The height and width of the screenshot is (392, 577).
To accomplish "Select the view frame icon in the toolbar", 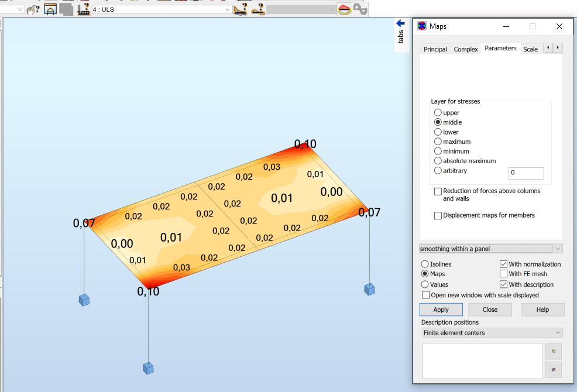I will (x=49, y=9).
